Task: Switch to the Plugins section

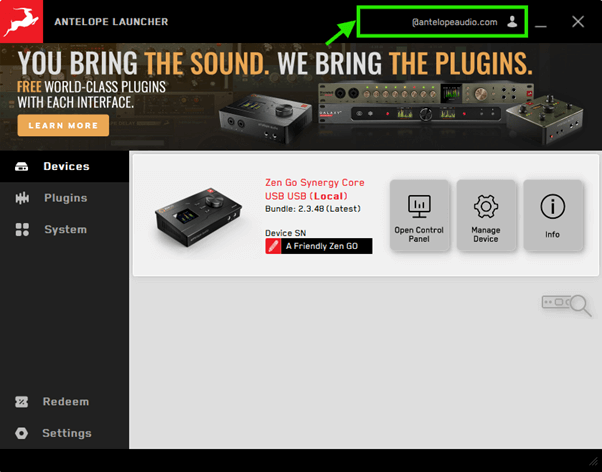Action: 65,198
